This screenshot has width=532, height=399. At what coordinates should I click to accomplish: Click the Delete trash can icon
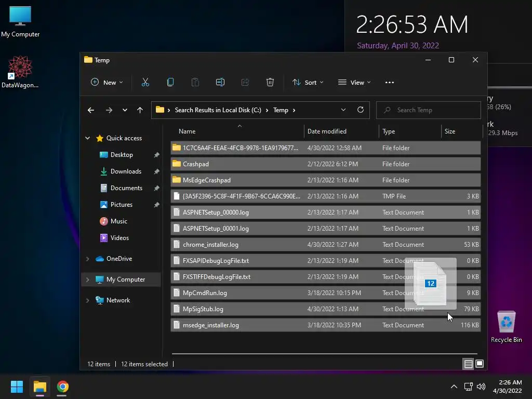tap(270, 82)
